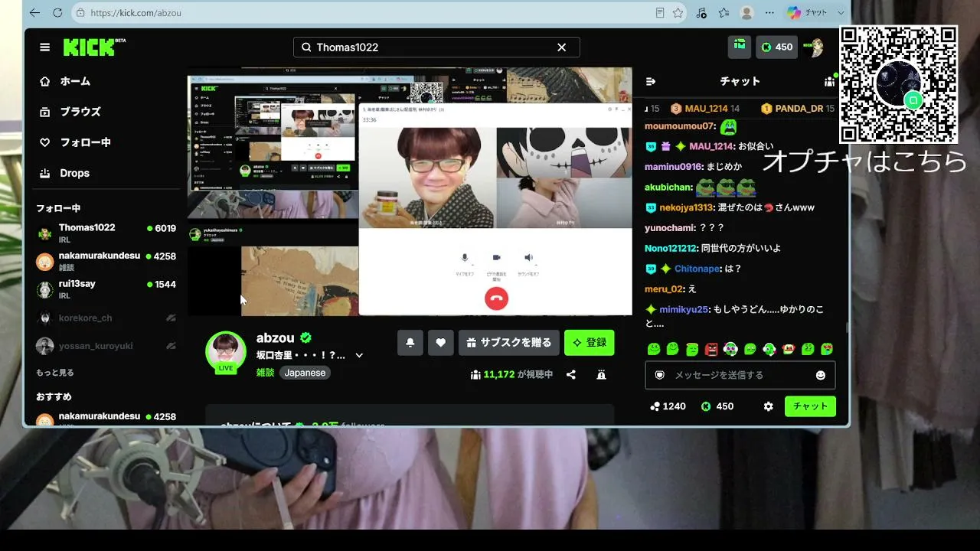Click もっと見る to show more channels
This screenshot has height=551, width=980.
55,373
